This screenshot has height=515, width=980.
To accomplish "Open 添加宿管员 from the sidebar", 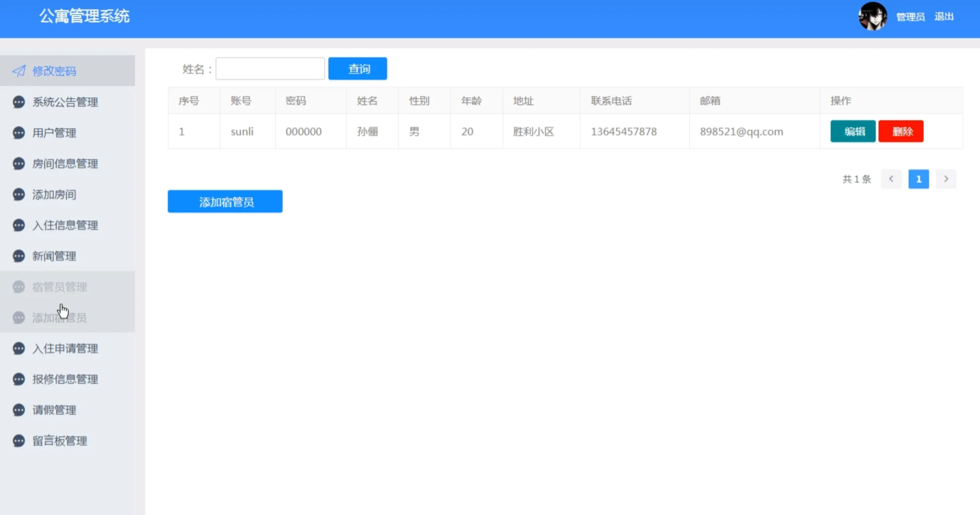I will click(59, 318).
